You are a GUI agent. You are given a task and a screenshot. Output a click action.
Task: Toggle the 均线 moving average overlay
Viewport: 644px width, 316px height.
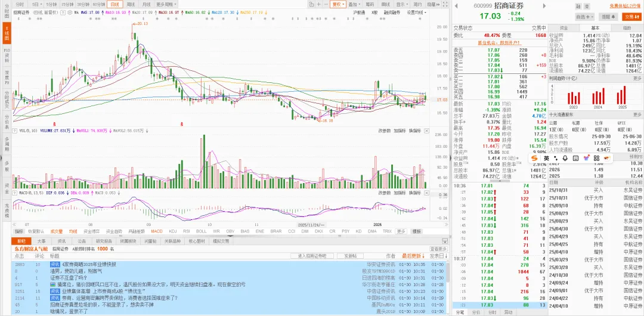(x=73, y=231)
